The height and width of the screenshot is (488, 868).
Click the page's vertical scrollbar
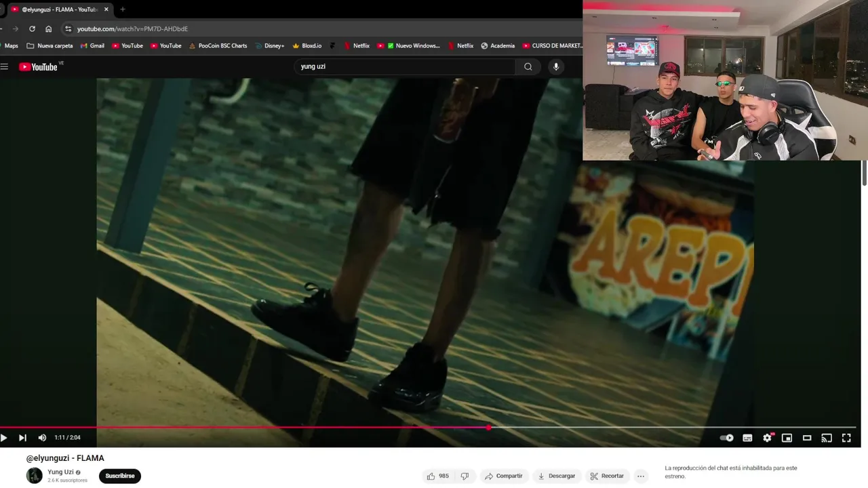(865, 173)
